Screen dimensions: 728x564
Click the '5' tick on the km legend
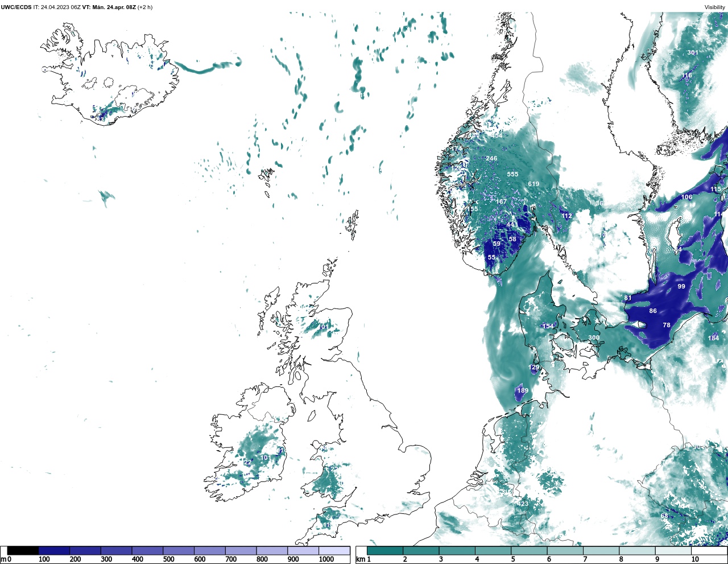point(513,559)
